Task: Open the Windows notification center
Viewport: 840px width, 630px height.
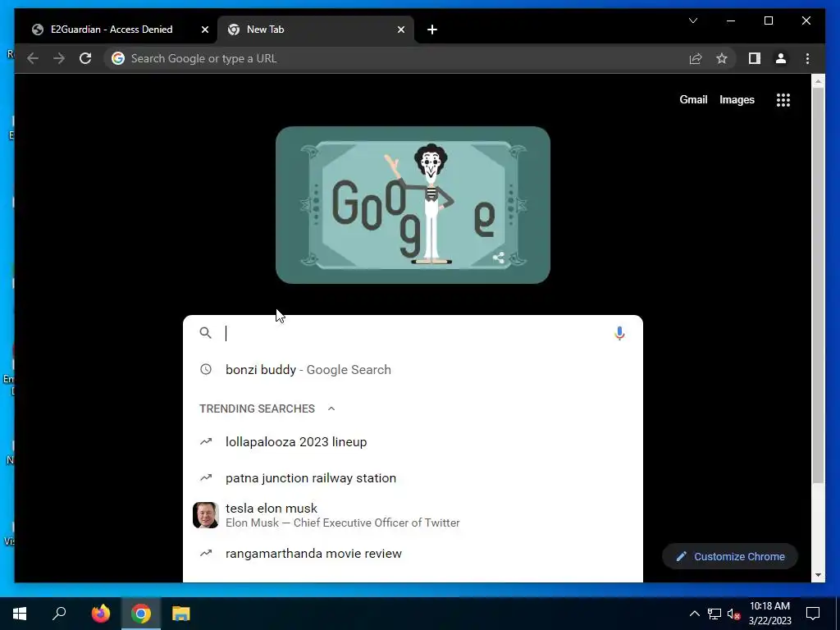Action: pos(813,614)
